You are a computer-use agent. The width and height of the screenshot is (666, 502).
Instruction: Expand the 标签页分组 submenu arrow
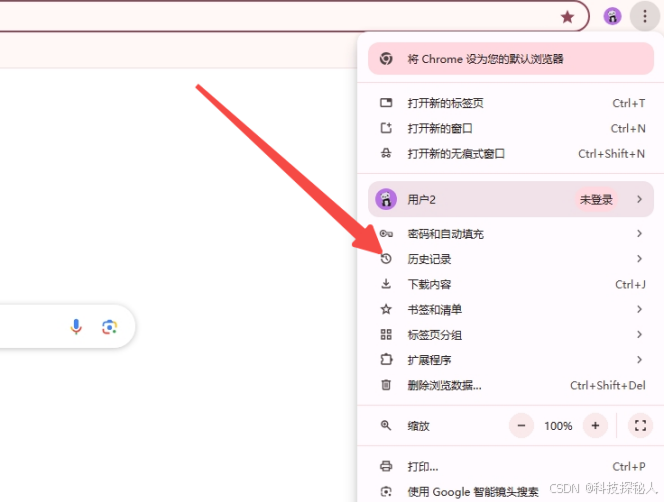[x=639, y=335]
